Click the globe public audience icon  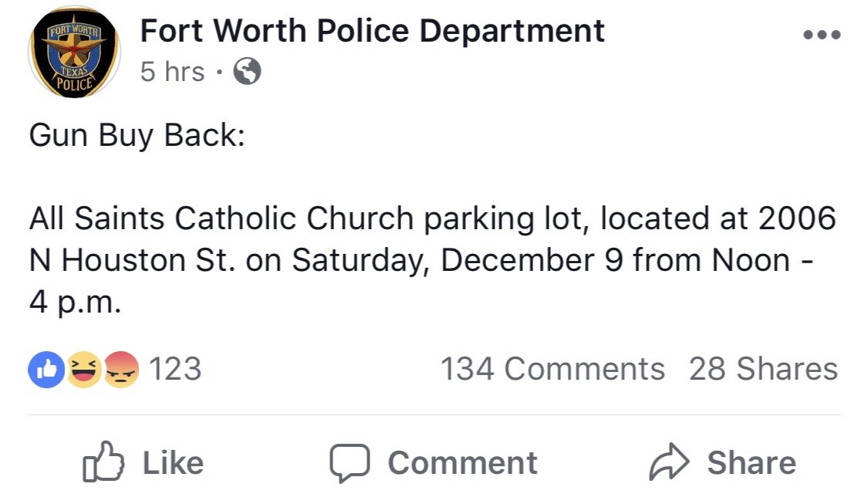pos(247,71)
